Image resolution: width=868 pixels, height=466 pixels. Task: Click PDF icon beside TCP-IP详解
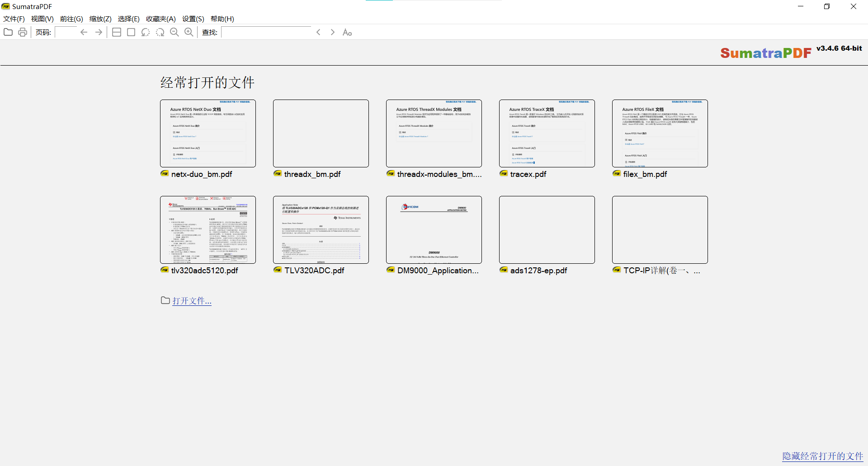(617, 270)
